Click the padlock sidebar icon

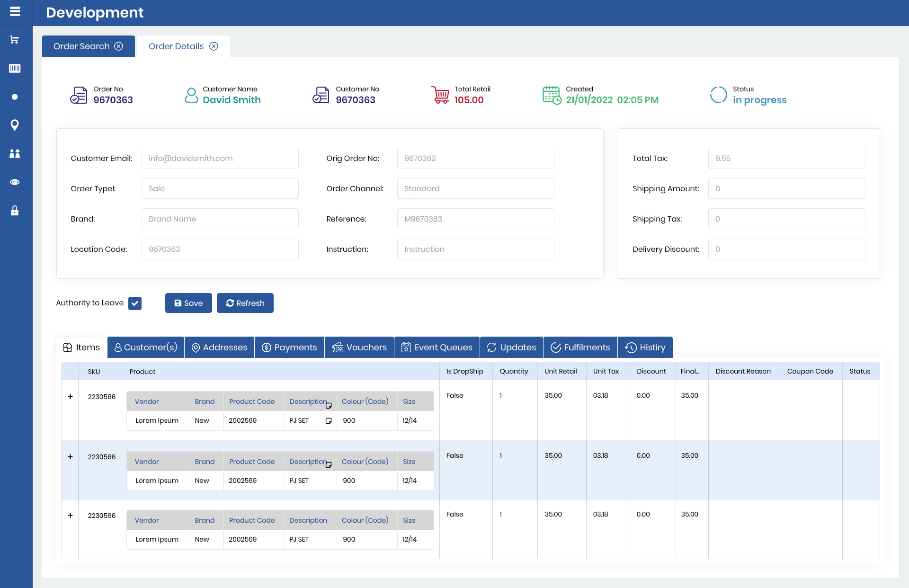[15, 211]
